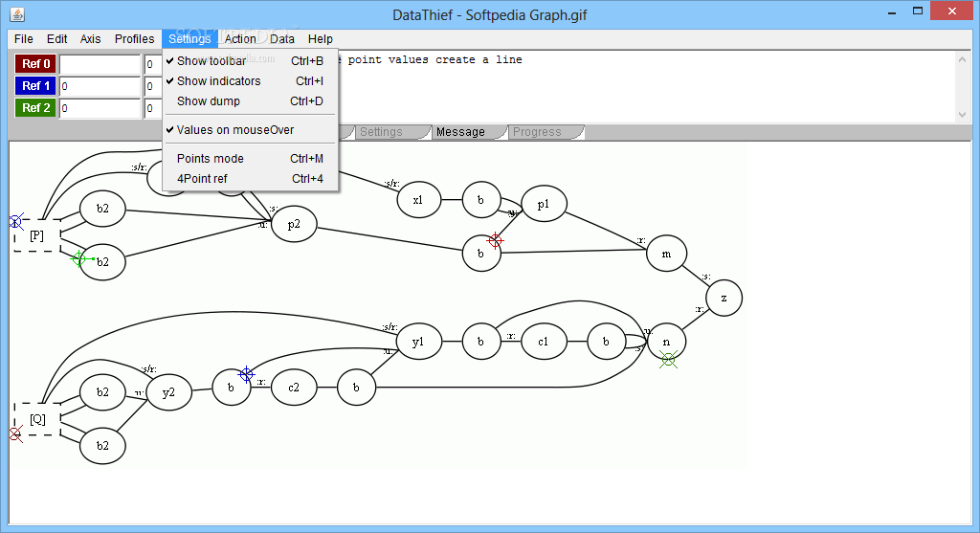Choose Points mode menu entry
Viewport: 980px width, 533px height.
click(250, 158)
